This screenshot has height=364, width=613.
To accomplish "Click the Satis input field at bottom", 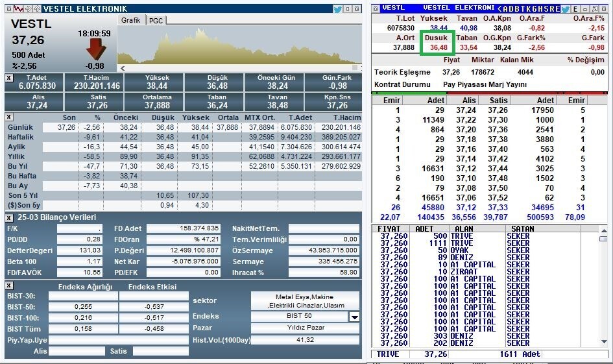I will coord(160,351).
